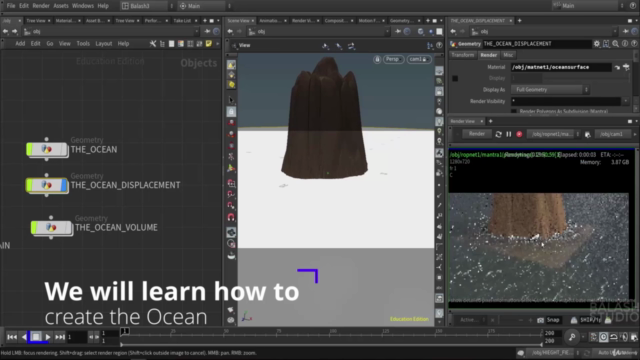
Task: Select the viewport select tool arrow
Action: point(231,100)
